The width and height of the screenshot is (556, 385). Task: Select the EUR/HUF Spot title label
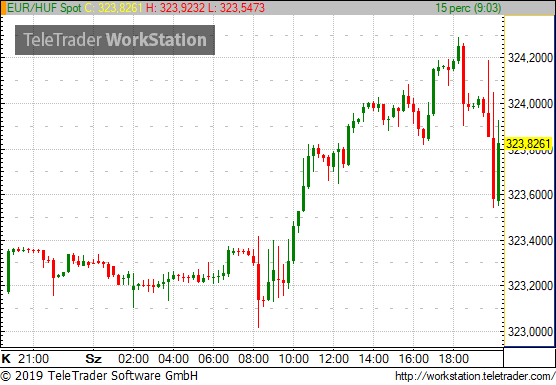tap(44, 8)
